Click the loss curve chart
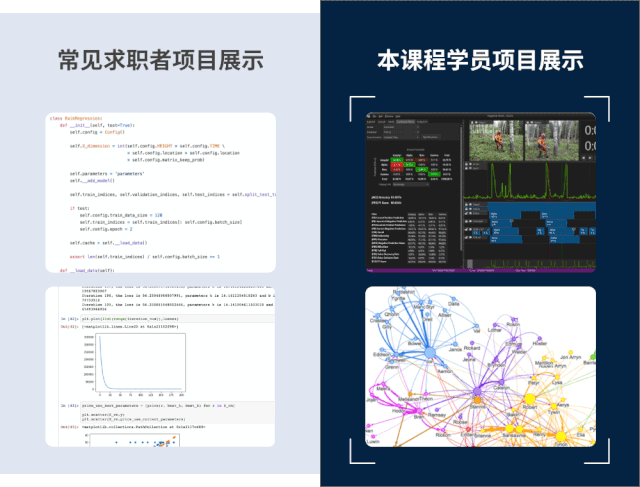This screenshot has width=640, height=487. pos(140,363)
